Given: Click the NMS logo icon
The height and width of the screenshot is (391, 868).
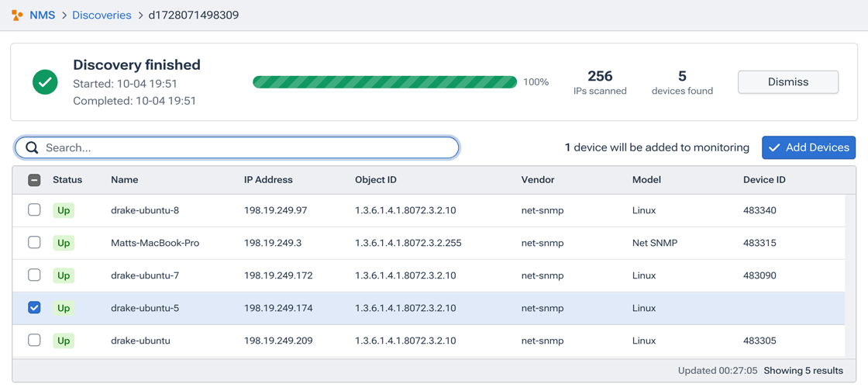Looking at the screenshot, I should 17,16.
